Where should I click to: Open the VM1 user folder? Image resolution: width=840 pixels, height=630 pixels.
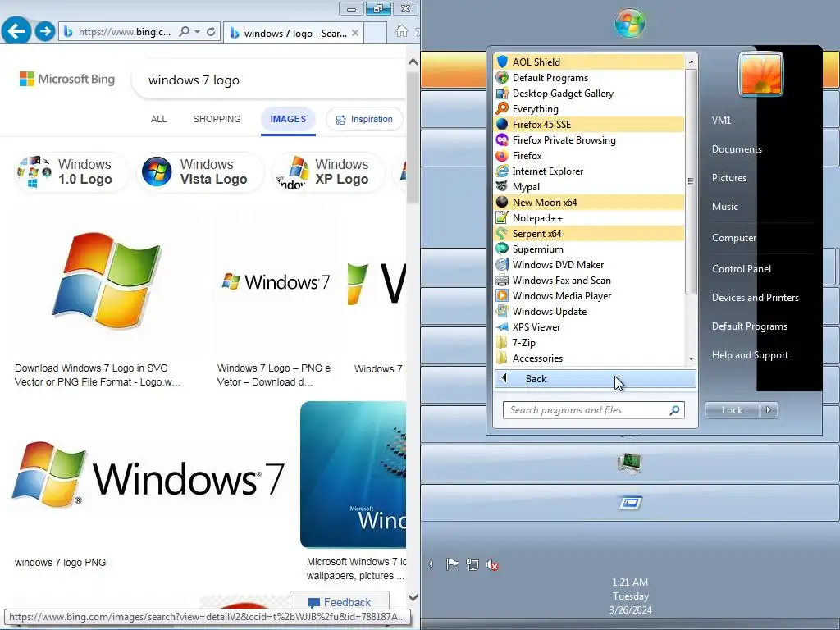(x=721, y=120)
